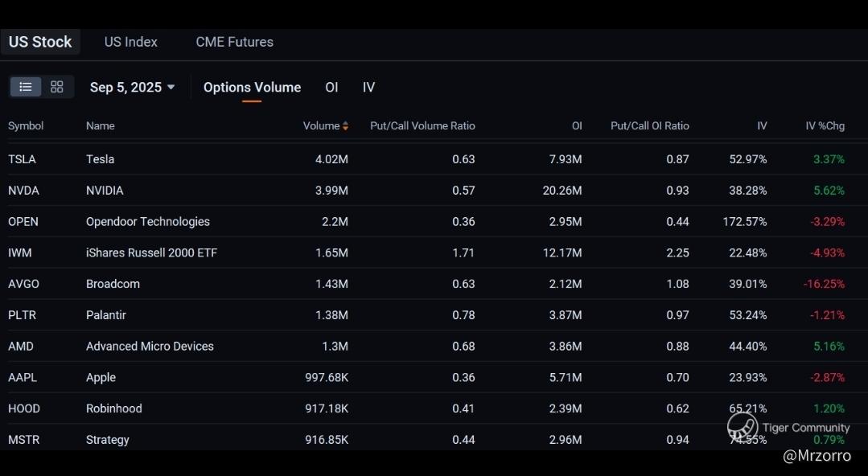Sort by IV %Chg column header

coord(825,125)
